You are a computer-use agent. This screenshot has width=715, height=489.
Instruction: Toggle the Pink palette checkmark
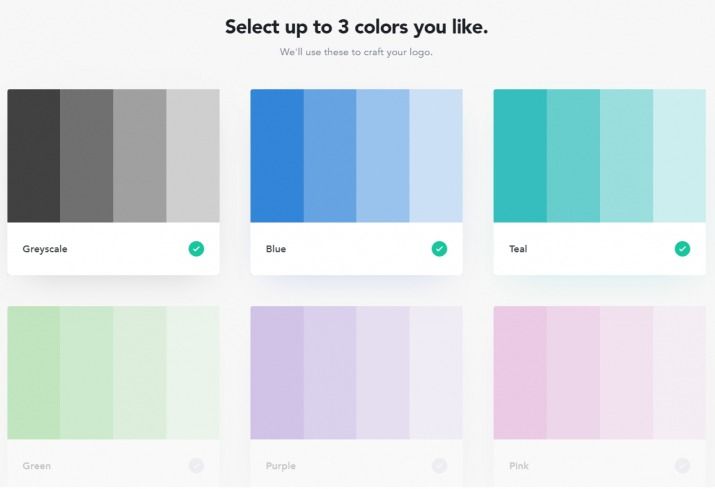pyautogui.click(x=682, y=466)
